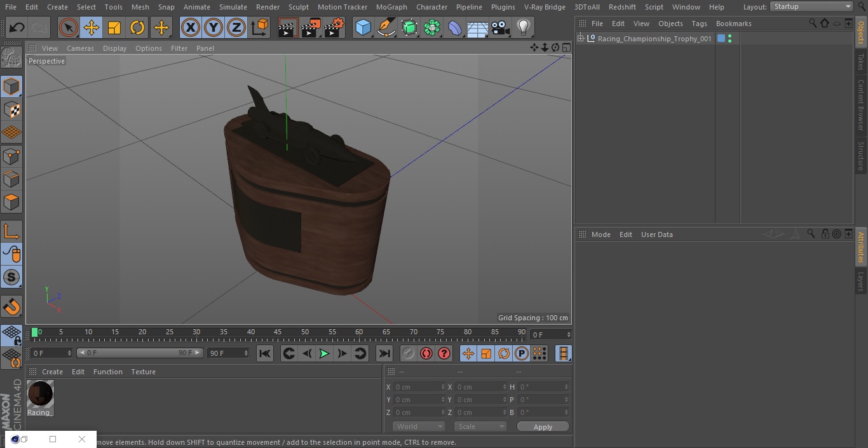Open the World coordinate system dropdown
868x448 pixels.
coord(419,427)
